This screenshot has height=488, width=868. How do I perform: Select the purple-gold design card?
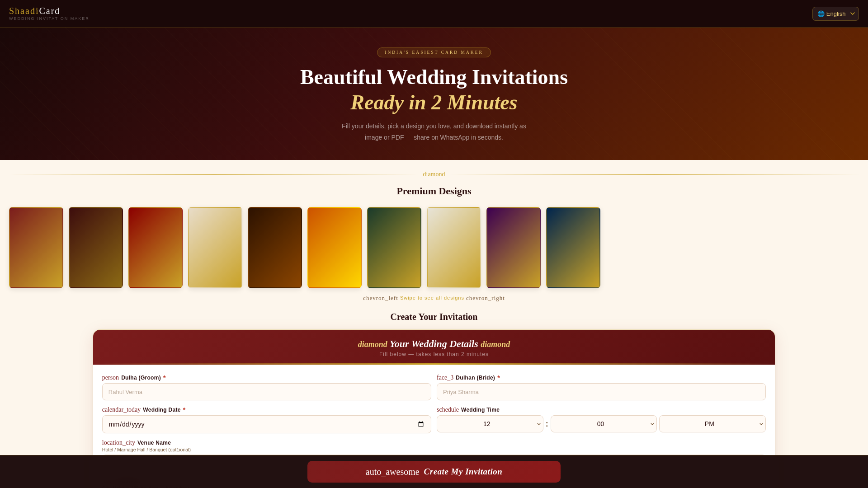514,248
